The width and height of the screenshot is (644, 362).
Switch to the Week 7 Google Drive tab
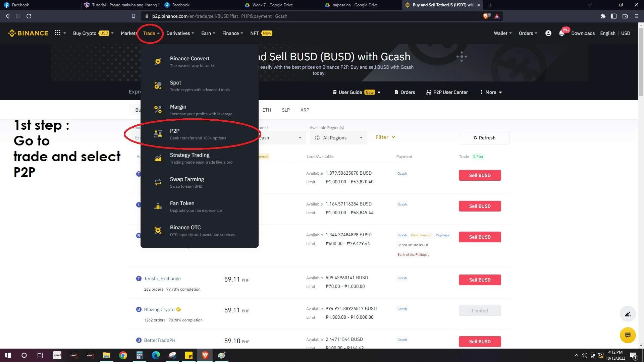pos(281,5)
